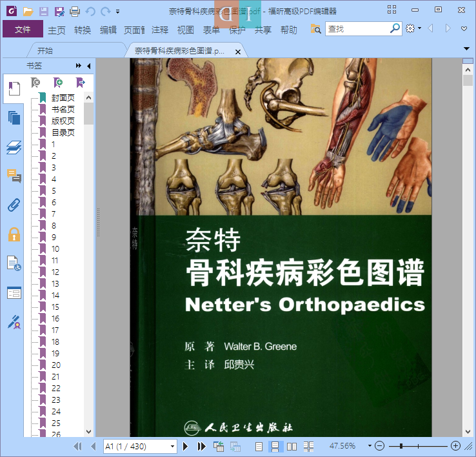
Task: Open the page number A1 dropdown
Action: pos(172,446)
